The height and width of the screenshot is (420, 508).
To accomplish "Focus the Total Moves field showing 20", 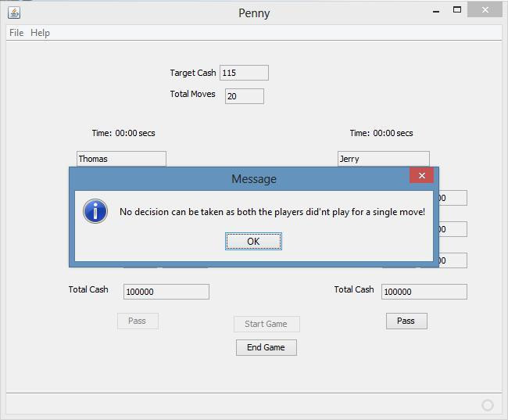I will click(245, 96).
